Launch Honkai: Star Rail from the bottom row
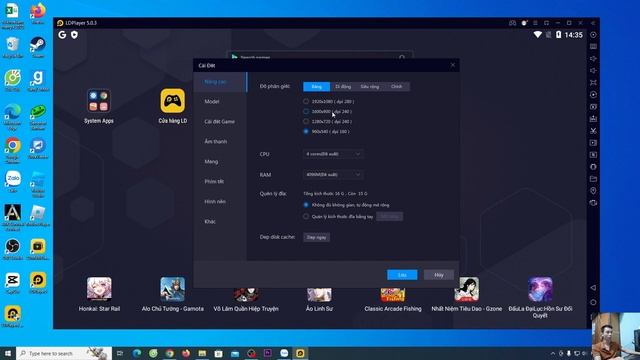 point(99,289)
